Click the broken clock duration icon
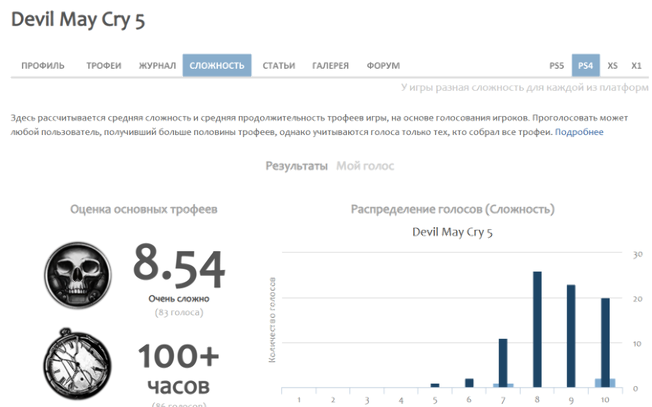The image size is (652, 407). pos(77,364)
